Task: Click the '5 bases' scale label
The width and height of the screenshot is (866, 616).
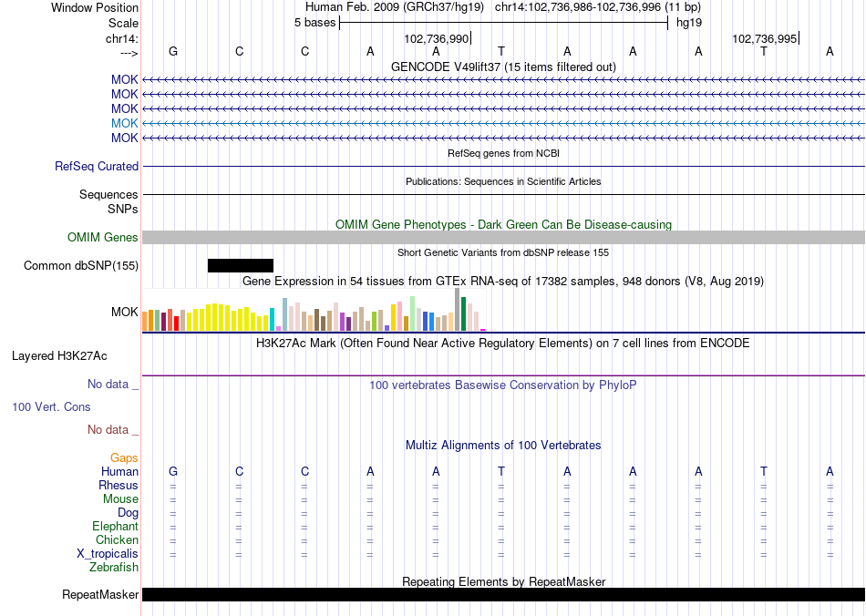Action: point(314,23)
